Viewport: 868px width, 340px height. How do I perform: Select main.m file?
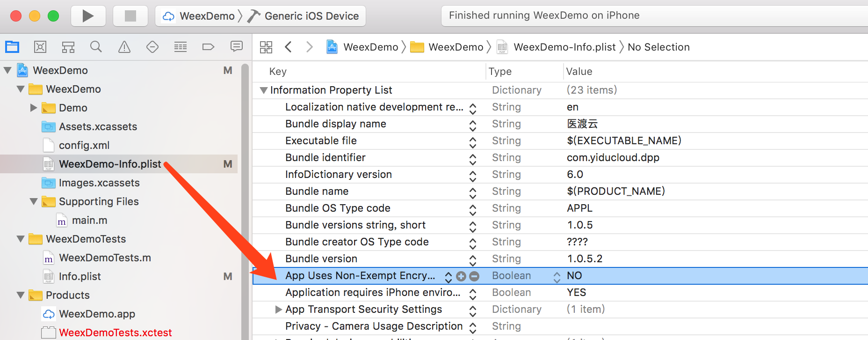89,220
